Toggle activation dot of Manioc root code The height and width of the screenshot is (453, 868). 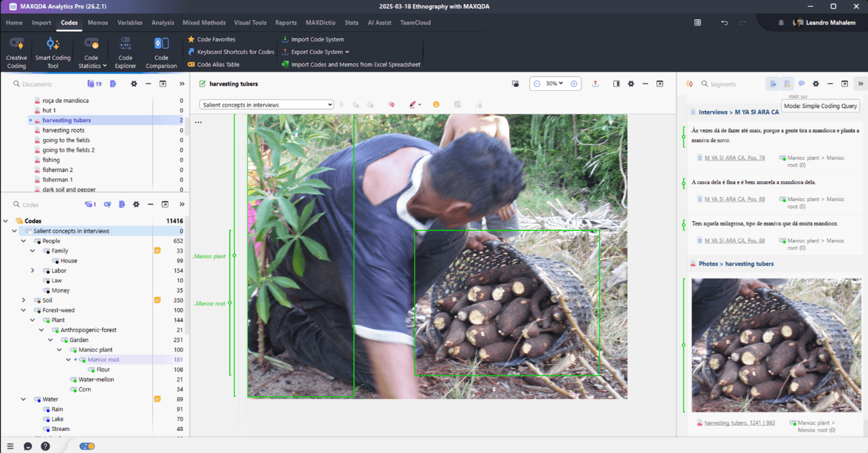point(76,360)
